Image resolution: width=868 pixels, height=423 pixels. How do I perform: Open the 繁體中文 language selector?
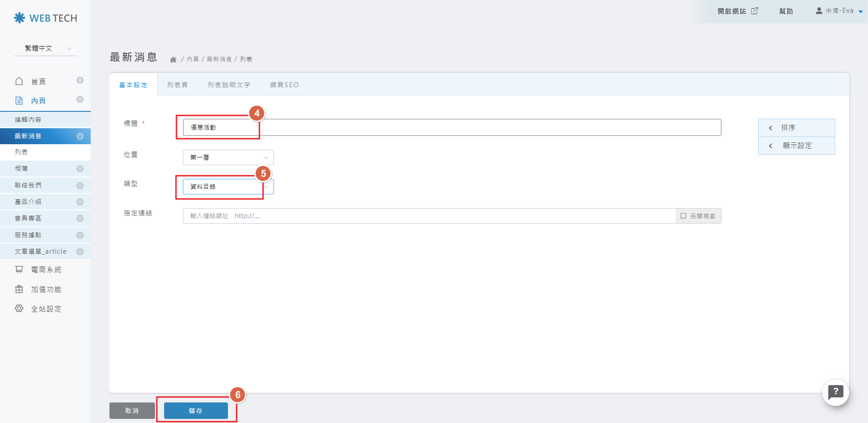point(46,48)
